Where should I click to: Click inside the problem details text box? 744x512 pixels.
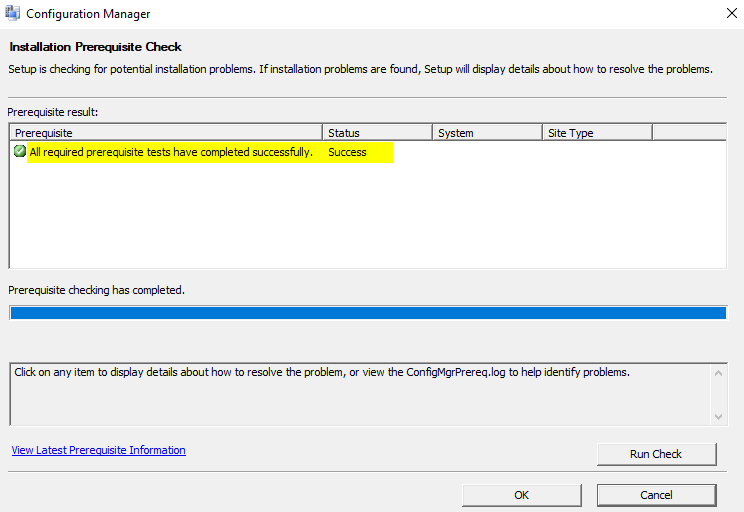pos(360,395)
